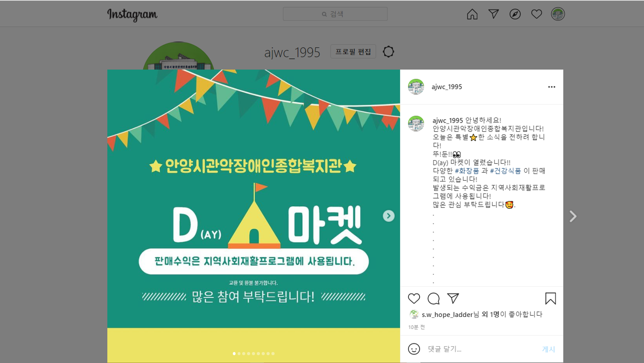Select the second carousel dot indicator
Image resolution: width=644 pixels, height=363 pixels.
point(239,354)
